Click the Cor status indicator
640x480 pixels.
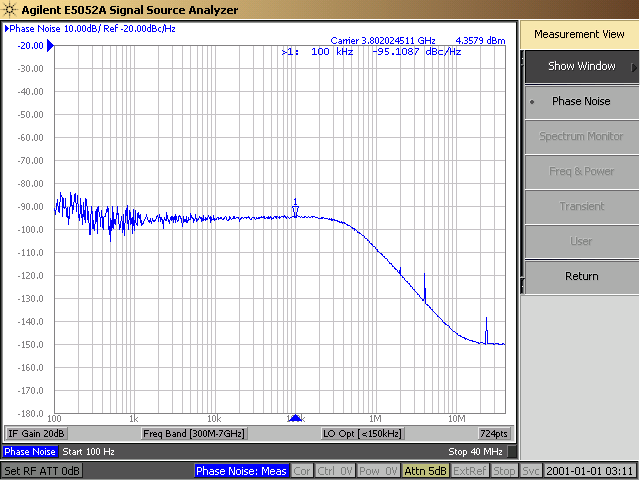[x=302, y=471]
